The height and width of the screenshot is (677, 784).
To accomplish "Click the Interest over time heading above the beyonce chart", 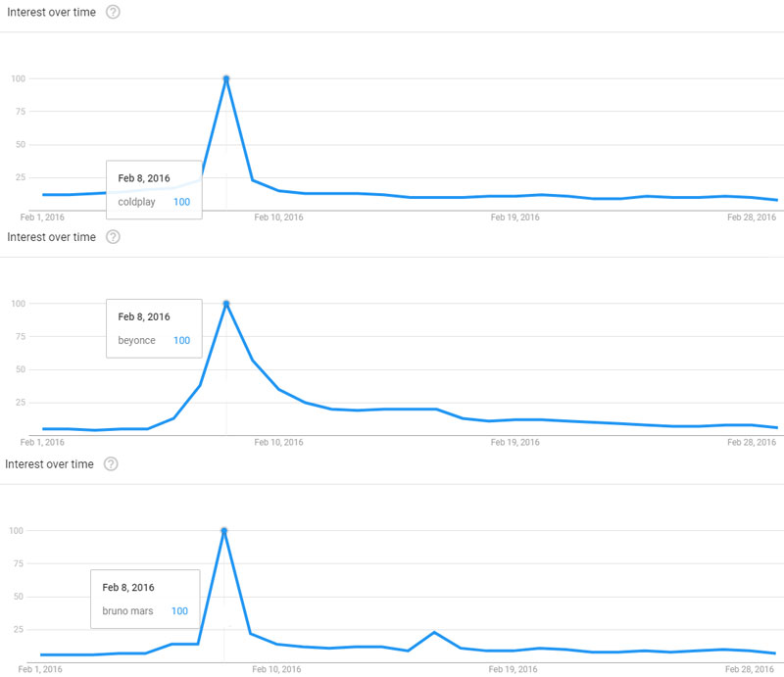I will point(52,237).
